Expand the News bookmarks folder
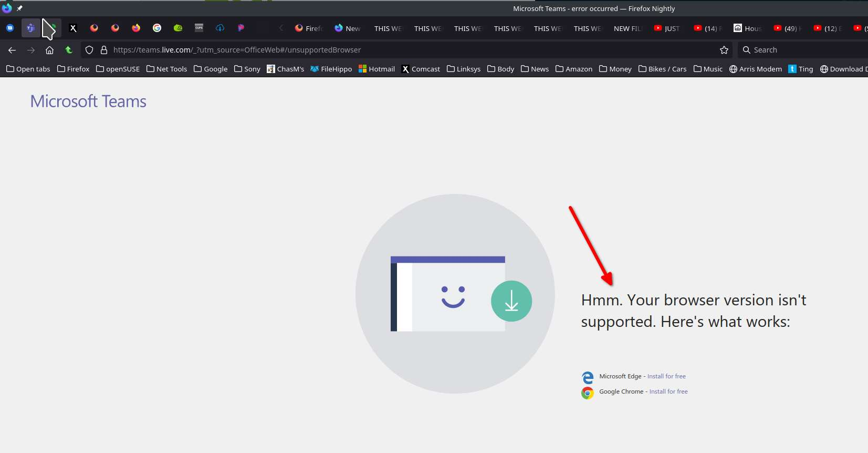Screen dimensions: 868x453 pos(535,69)
